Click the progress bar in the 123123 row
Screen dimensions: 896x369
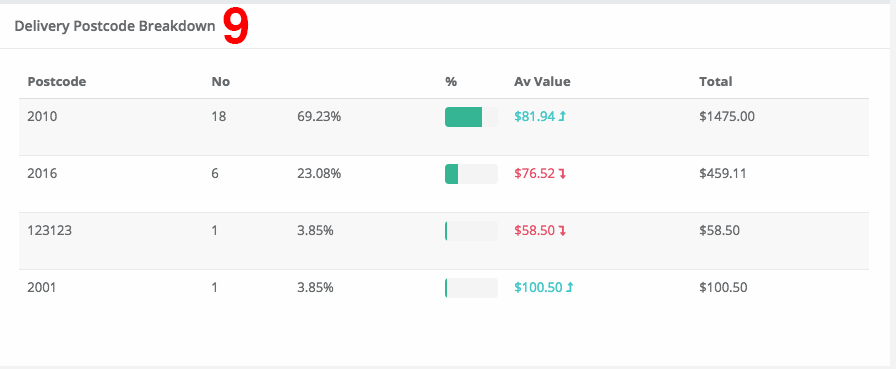(471, 231)
